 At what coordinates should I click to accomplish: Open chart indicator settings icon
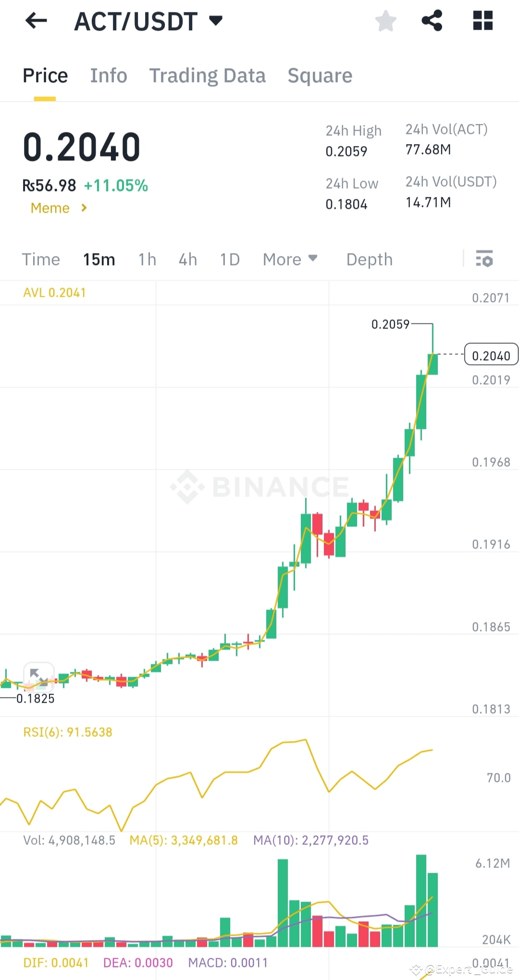coord(485,259)
